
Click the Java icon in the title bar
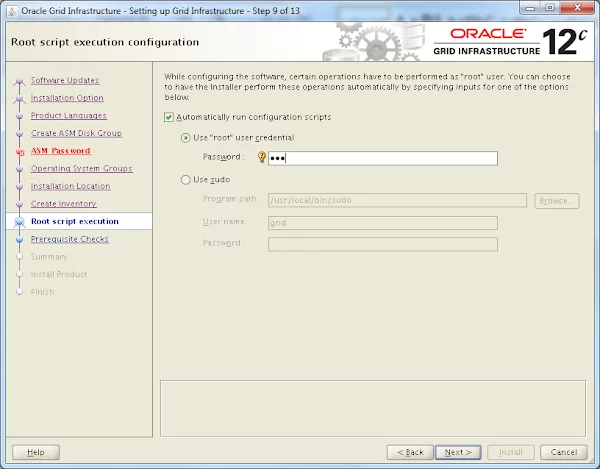coord(12,11)
